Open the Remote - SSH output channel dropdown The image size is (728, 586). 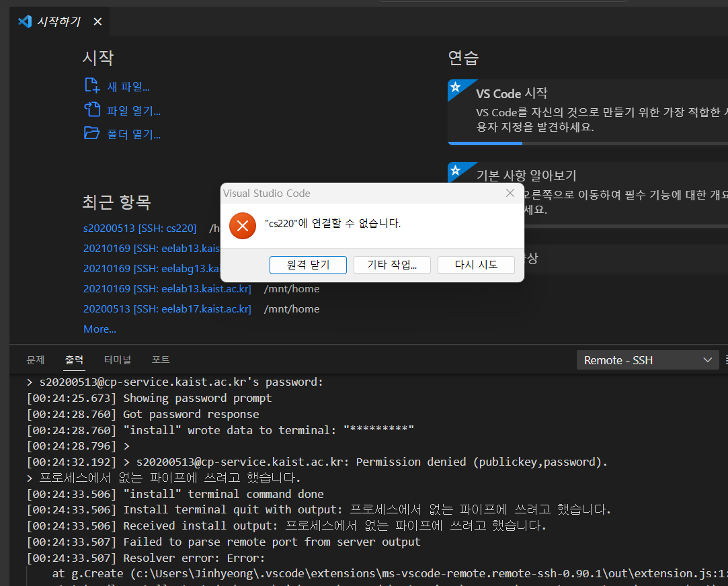[x=647, y=360]
